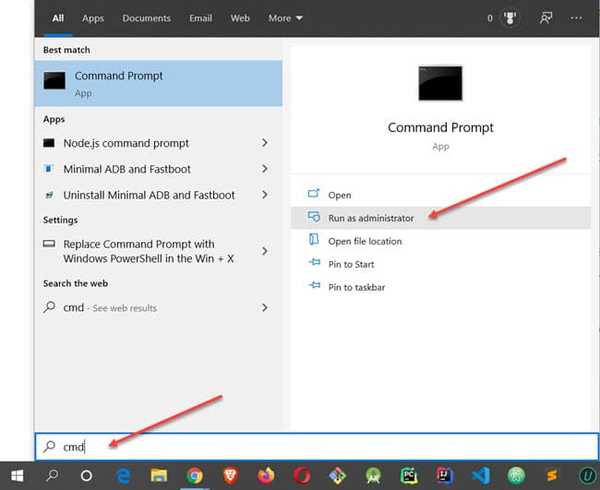Open the Windows Start menu
Screen dimensions: 600x490
17,476
